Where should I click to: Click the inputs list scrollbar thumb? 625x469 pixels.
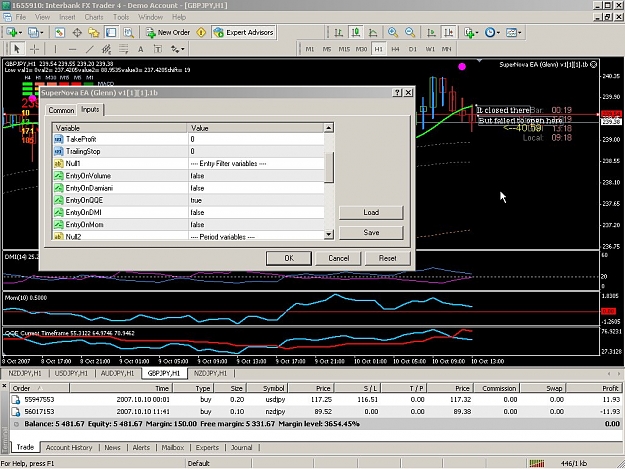(328, 168)
